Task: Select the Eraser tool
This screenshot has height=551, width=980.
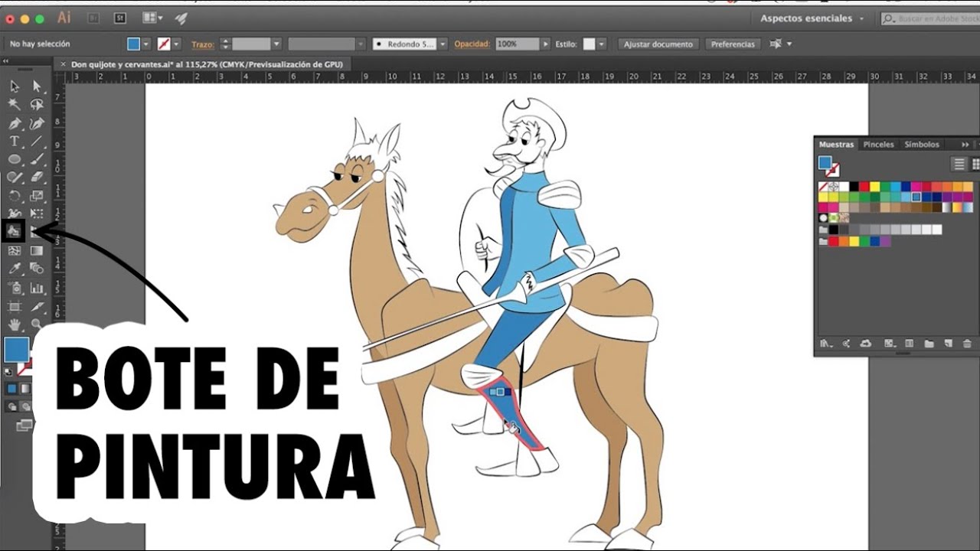Action: pyautogui.click(x=37, y=178)
